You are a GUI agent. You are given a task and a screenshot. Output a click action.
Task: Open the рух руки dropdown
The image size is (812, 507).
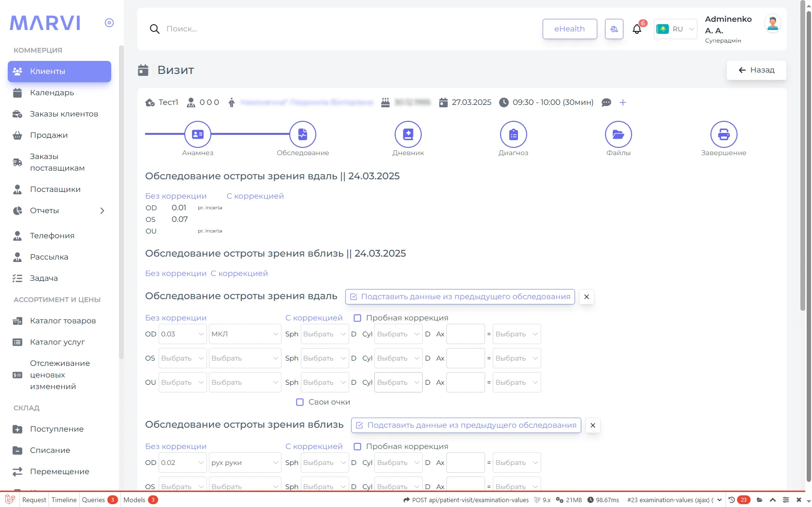pos(245,463)
